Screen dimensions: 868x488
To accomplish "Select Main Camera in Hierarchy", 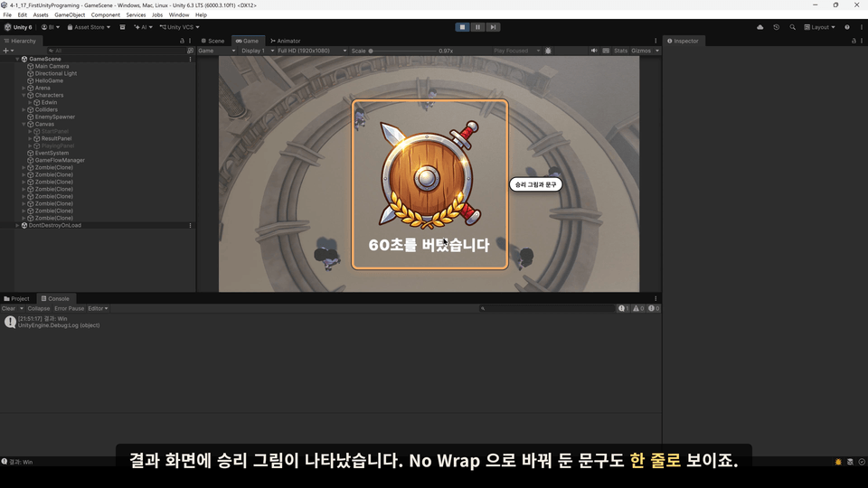I will [52, 66].
